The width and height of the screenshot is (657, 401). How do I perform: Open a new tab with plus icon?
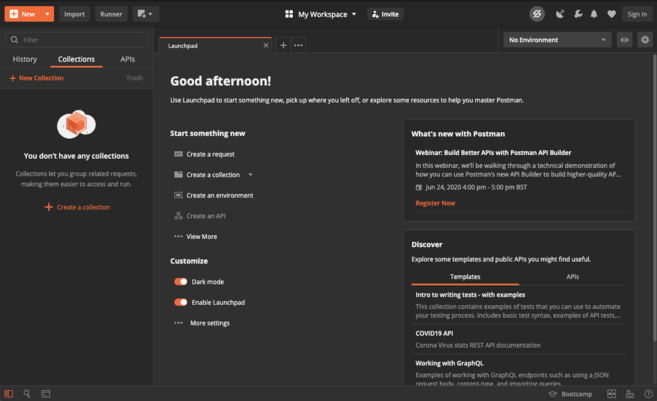click(x=283, y=45)
